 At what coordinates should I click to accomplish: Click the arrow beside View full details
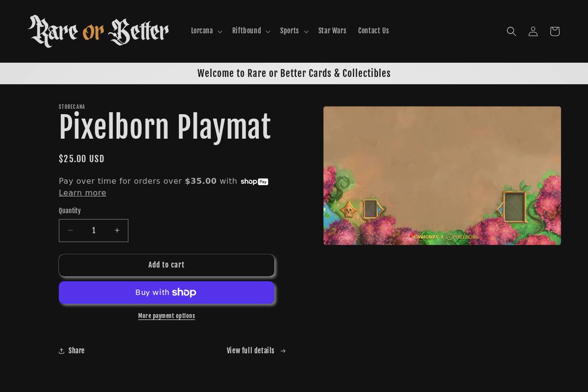283,351
